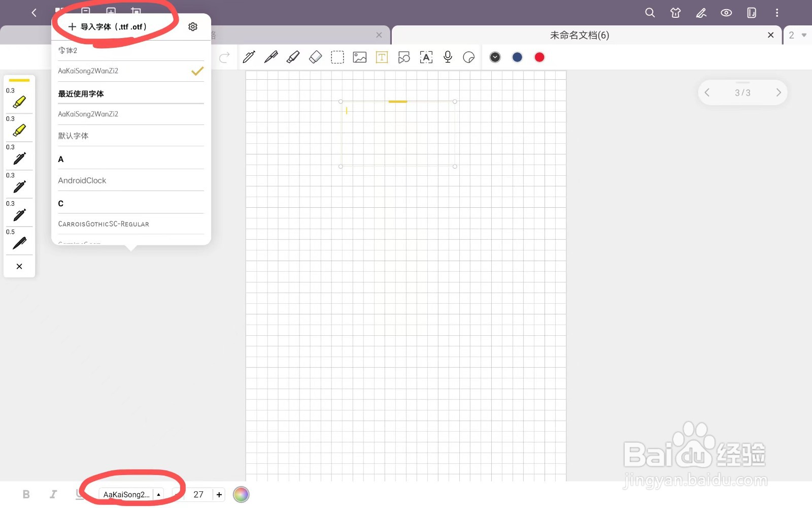Select the eraser tool
This screenshot has height=508, width=812.
pos(315,57)
